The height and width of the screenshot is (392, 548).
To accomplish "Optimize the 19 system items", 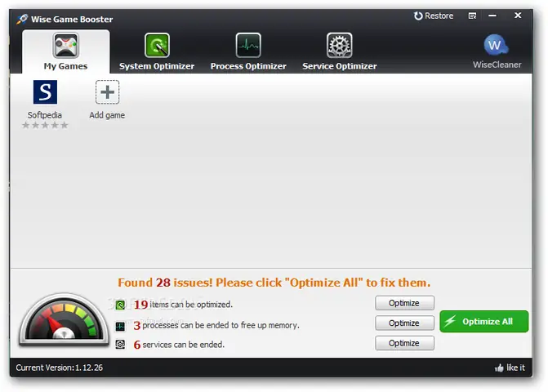I will pos(405,303).
